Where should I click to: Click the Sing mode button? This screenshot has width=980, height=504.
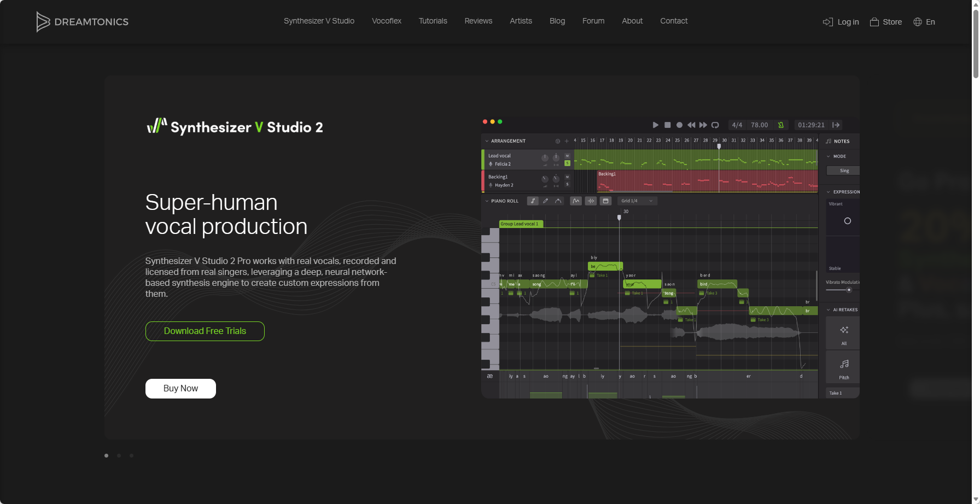[843, 171]
